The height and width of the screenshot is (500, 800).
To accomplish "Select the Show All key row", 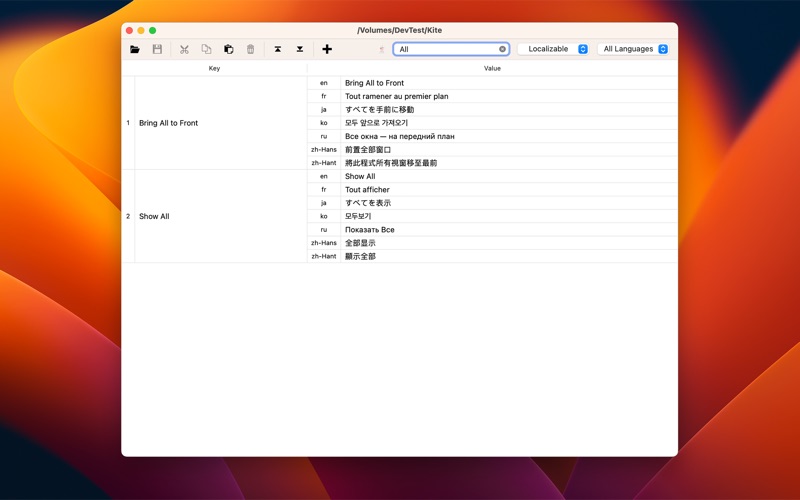I will tap(214, 216).
